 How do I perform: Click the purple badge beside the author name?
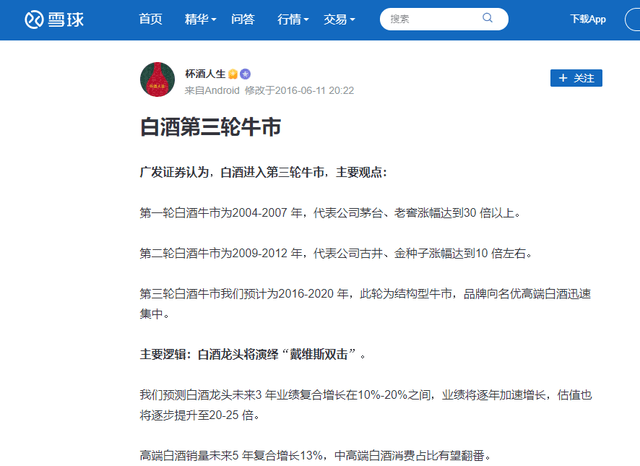[x=245, y=74]
